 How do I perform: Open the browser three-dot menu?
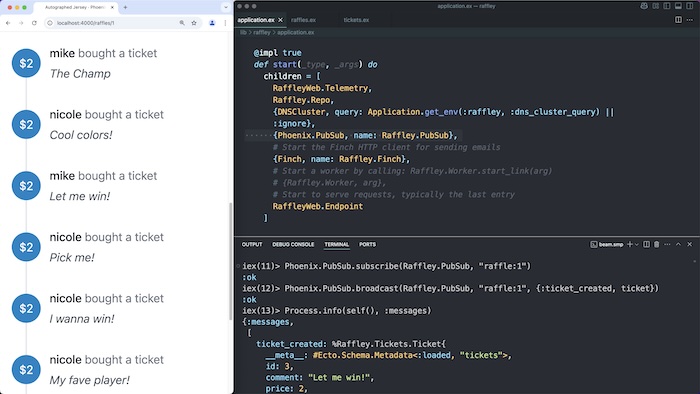pyautogui.click(x=225, y=23)
